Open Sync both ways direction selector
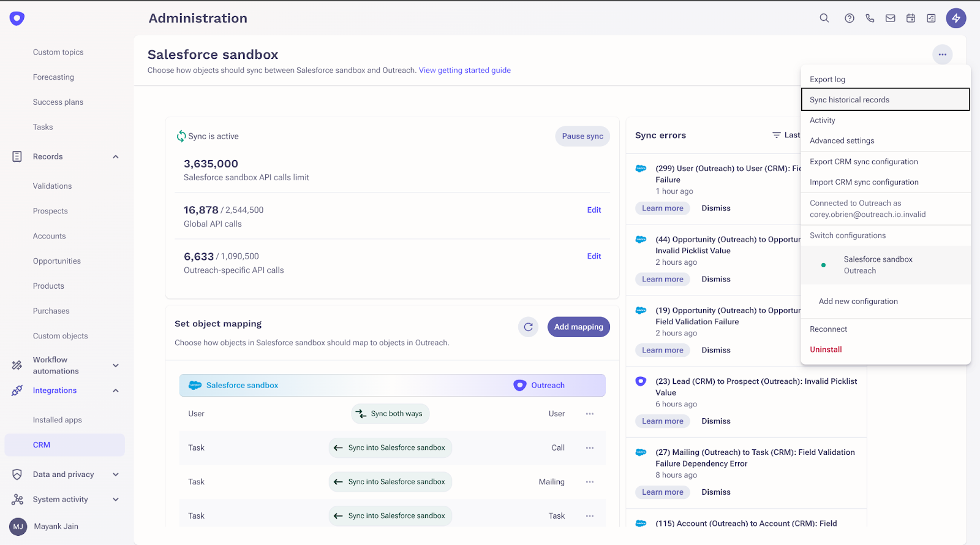Viewport: 980px width, 545px height. point(390,414)
